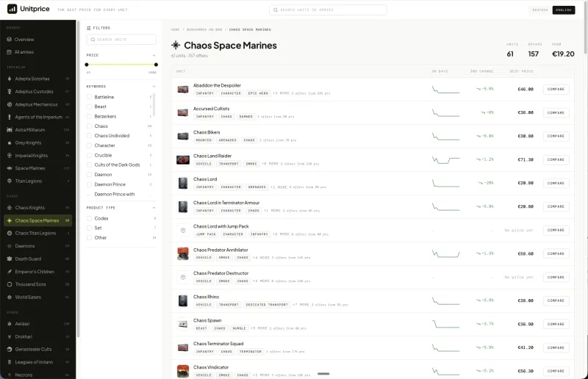Focus the Search units filter field
The width and height of the screenshot is (588, 379).
[121, 40]
